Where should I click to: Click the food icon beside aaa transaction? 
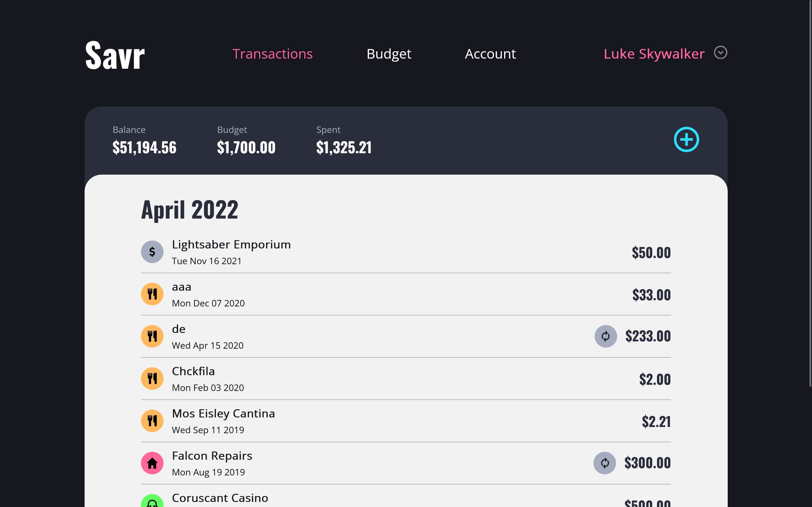pyautogui.click(x=152, y=294)
